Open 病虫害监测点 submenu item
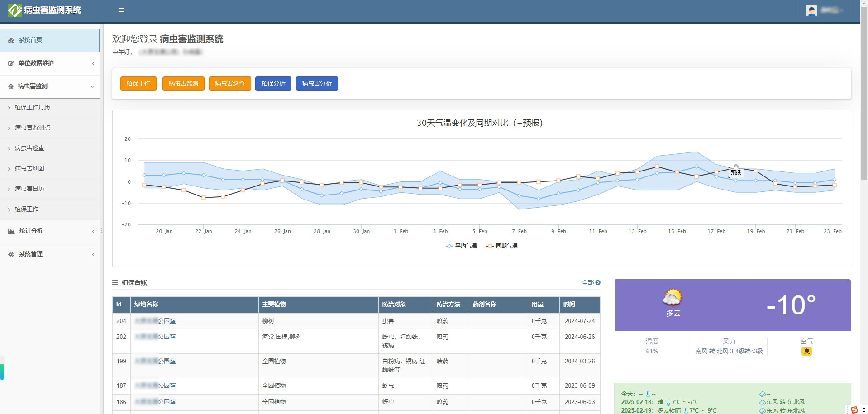 [50, 128]
